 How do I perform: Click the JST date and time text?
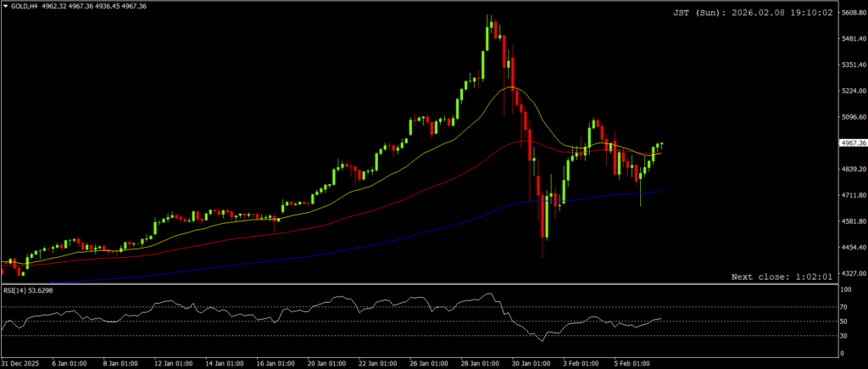click(752, 14)
